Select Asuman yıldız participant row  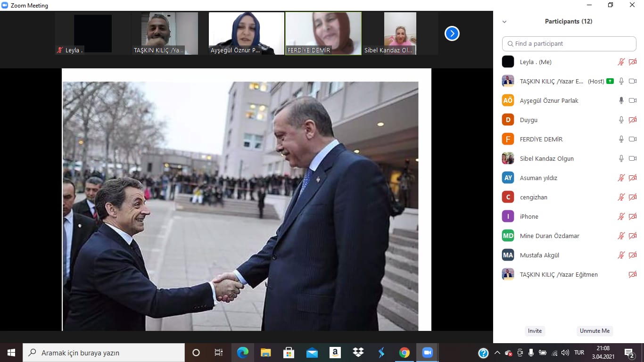point(569,178)
